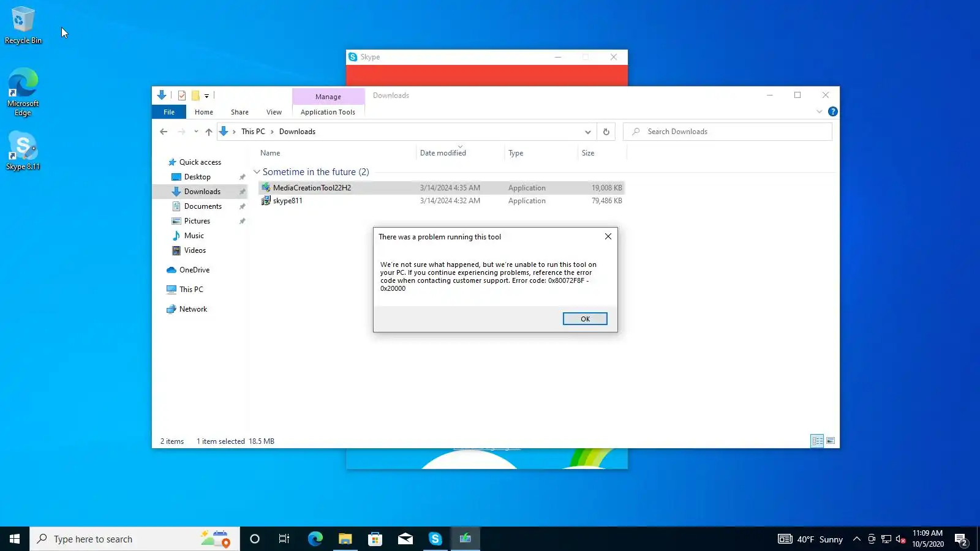Open the volume control tray icon
Image resolution: width=980 pixels, height=551 pixels.
point(900,539)
